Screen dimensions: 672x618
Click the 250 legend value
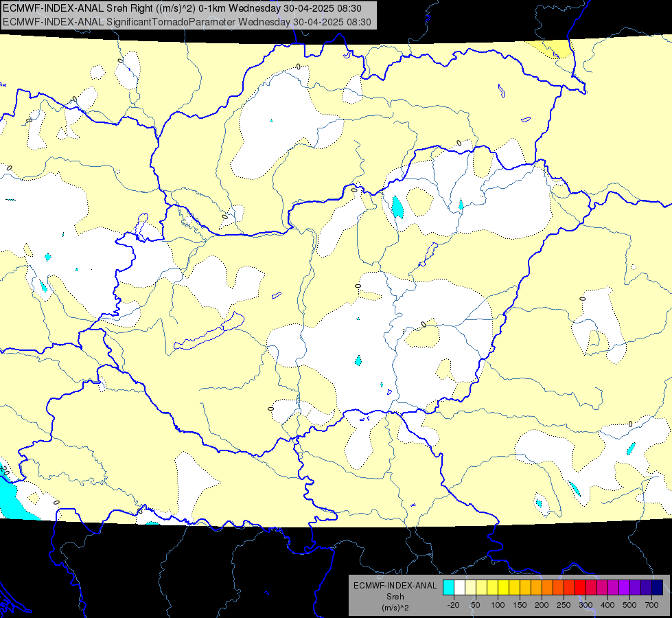coord(564,605)
